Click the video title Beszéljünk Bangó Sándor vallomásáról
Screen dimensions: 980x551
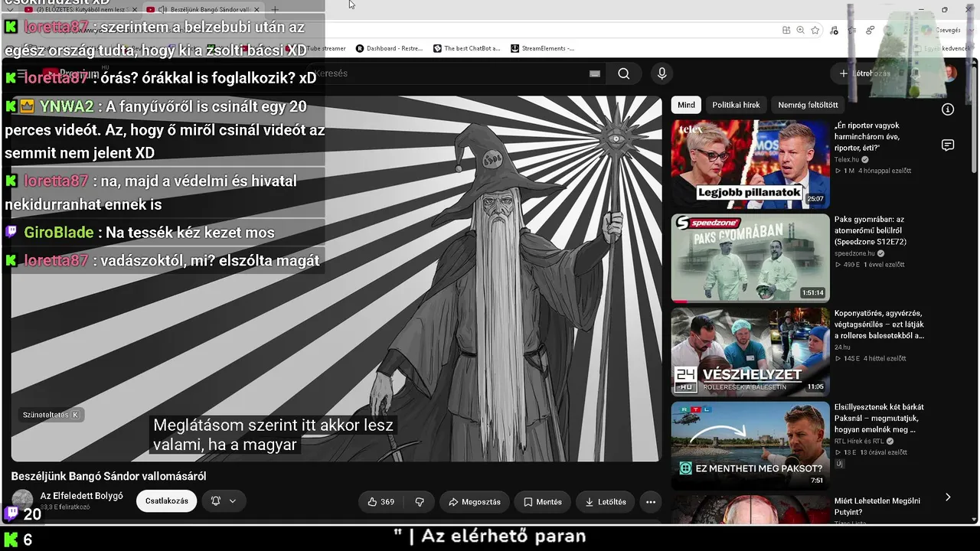(x=109, y=476)
